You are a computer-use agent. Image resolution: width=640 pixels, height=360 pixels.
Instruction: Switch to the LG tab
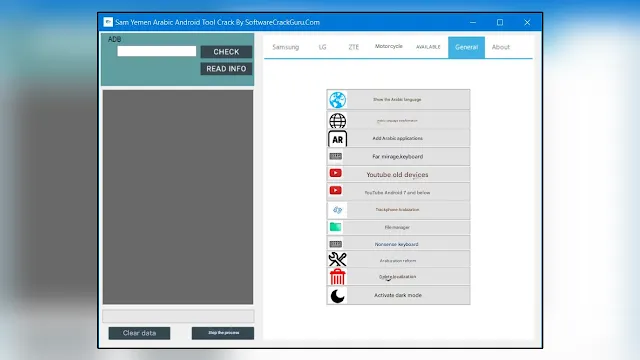[x=322, y=47]
